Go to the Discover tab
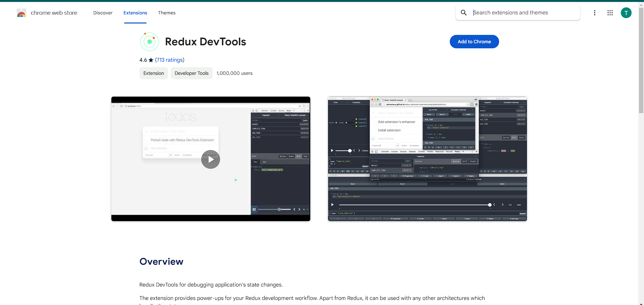The image size is (644, 305). point(103,13)
